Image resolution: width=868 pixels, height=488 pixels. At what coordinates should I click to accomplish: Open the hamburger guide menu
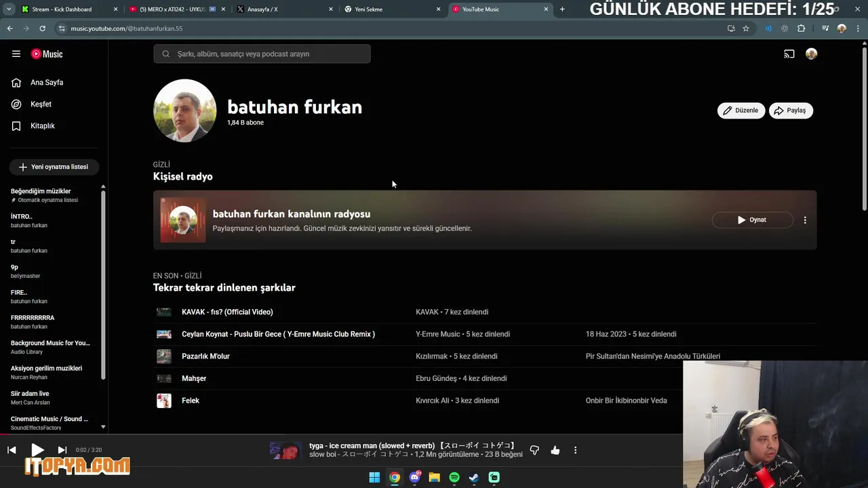(16, 54)
